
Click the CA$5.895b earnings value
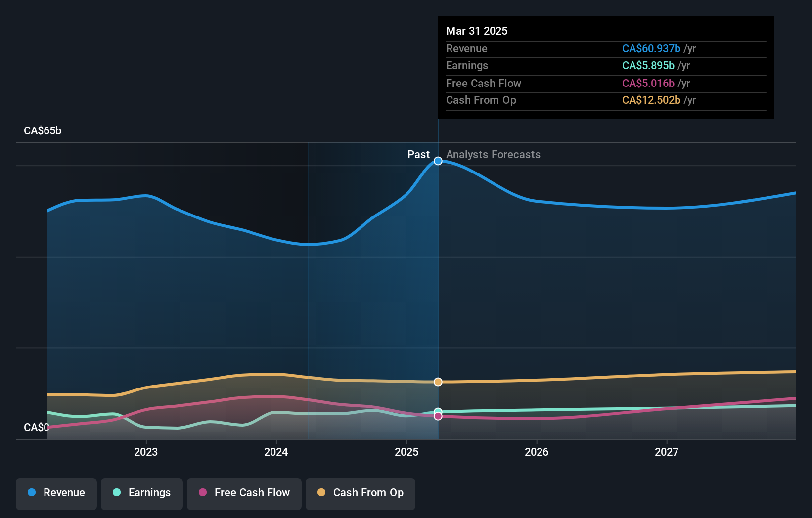click(x=648, y=65)
